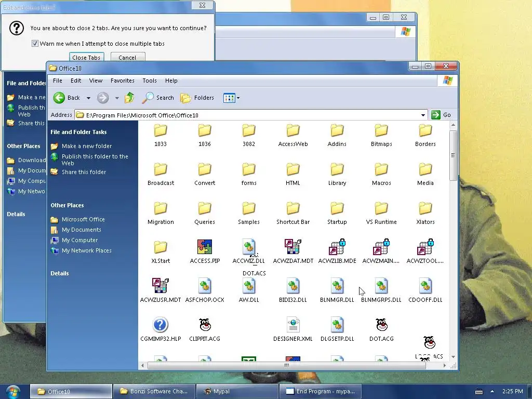Open the Views dropdown button
This screenshot has width=532, height=399.
point(232,98)
